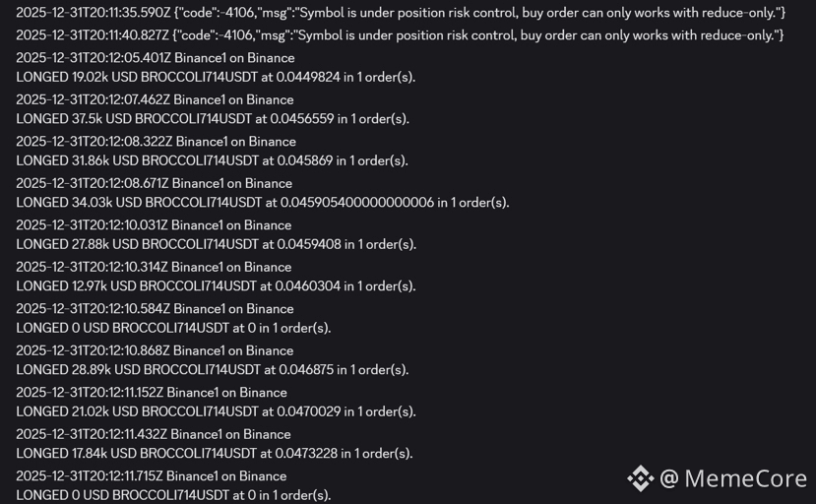Click the Binance logo icon in the watermark
This screenshot has height=504, width=816.
tap(640, 478)
